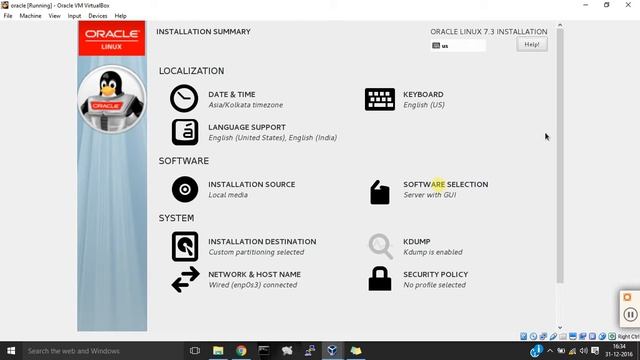Image resolution: width=640 pixels, height=360 pixels.
Task: Open NETWORK & HOST NAME label
Action: 255,274
